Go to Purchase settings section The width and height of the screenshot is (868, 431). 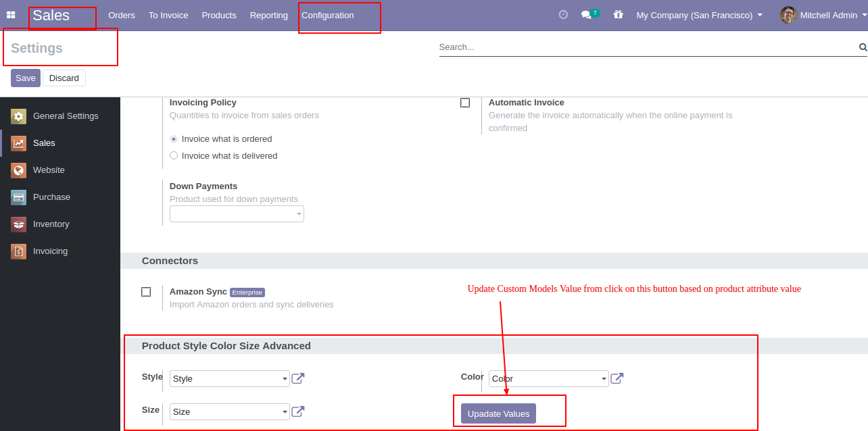51,197
